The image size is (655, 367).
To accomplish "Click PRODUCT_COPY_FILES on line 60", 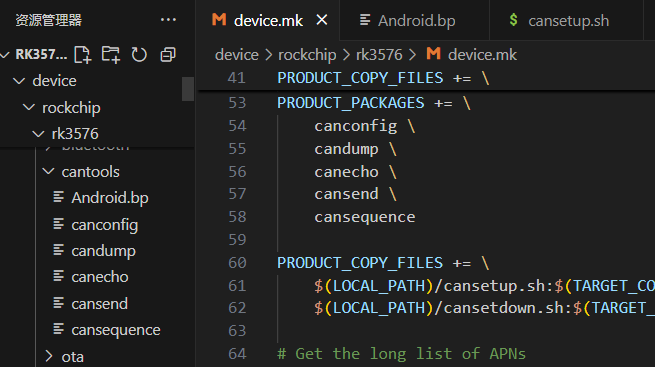I will [360, 263].
